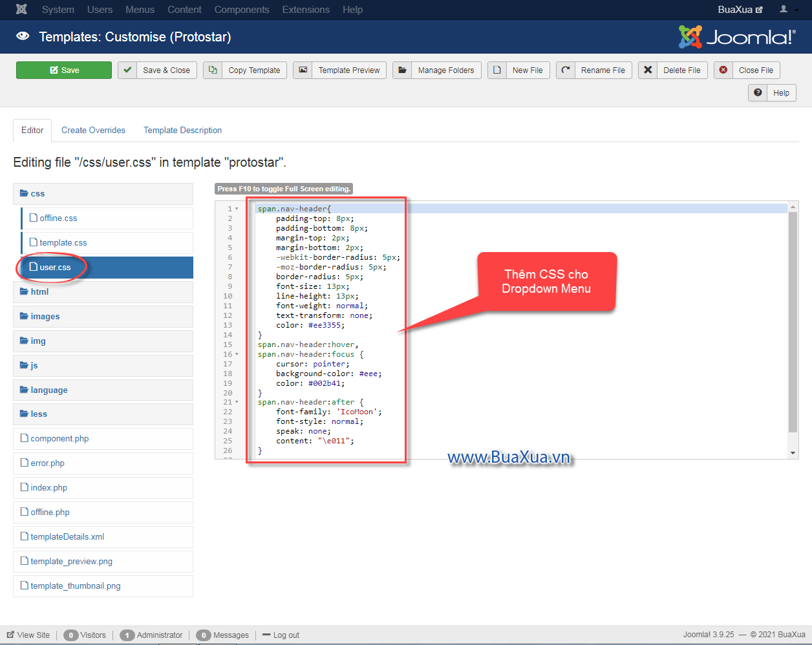Screen dimensions: 812x645
Task: Click the file icon next to error.php
Action: point(25,463)
